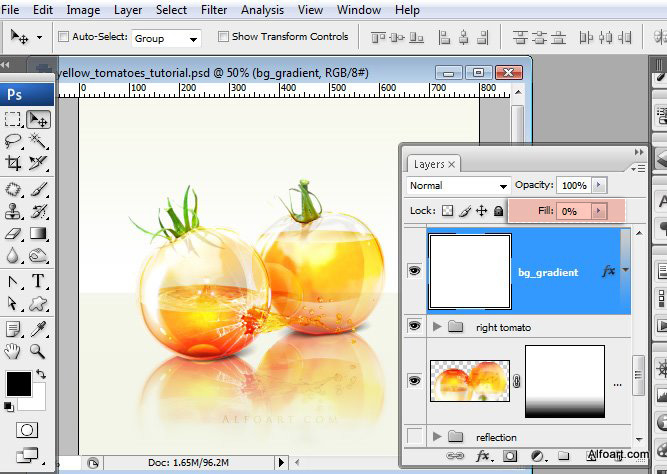The height and width of the screenshot is (474, 667).
Task: Enable the Auto-Select checkbox
Action: point(63,37)
